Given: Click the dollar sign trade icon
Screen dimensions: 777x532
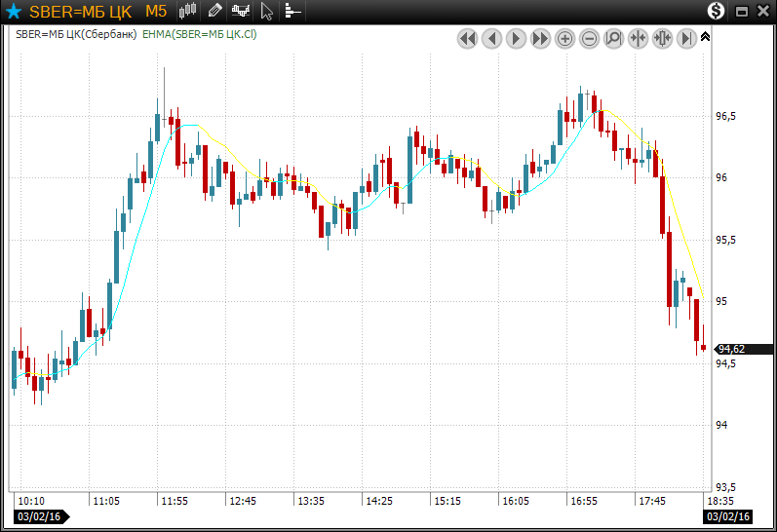Looking at the screenshot, I should [717, 12].
